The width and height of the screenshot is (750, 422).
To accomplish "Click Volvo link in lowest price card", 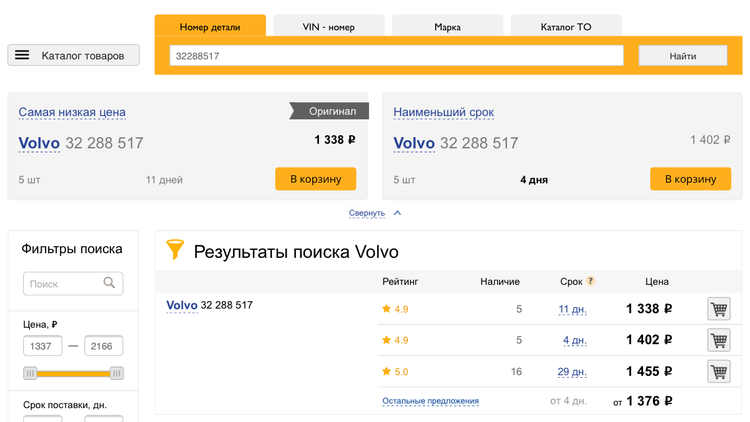I will (x=39, y=143).
